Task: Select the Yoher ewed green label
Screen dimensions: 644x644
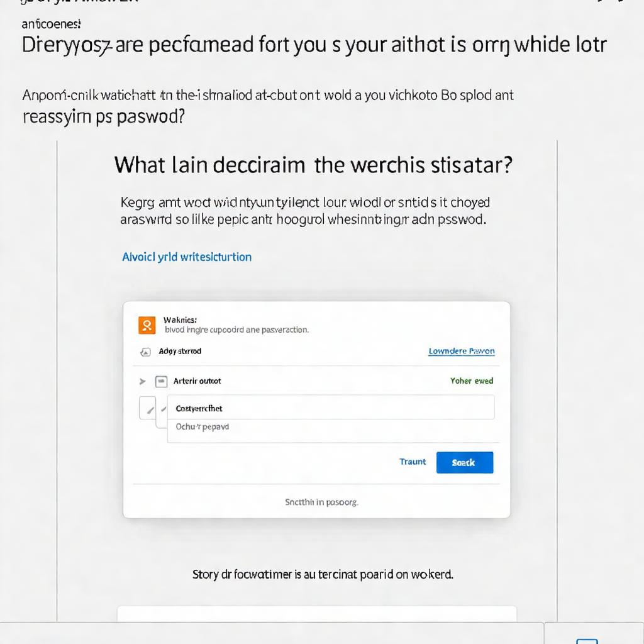Action: (x=472, y=381)
